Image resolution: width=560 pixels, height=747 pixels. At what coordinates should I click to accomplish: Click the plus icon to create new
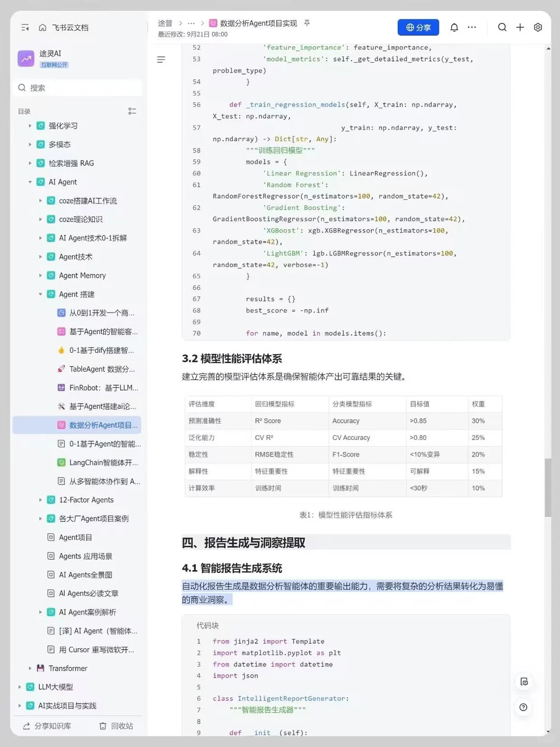coord(520,27)
